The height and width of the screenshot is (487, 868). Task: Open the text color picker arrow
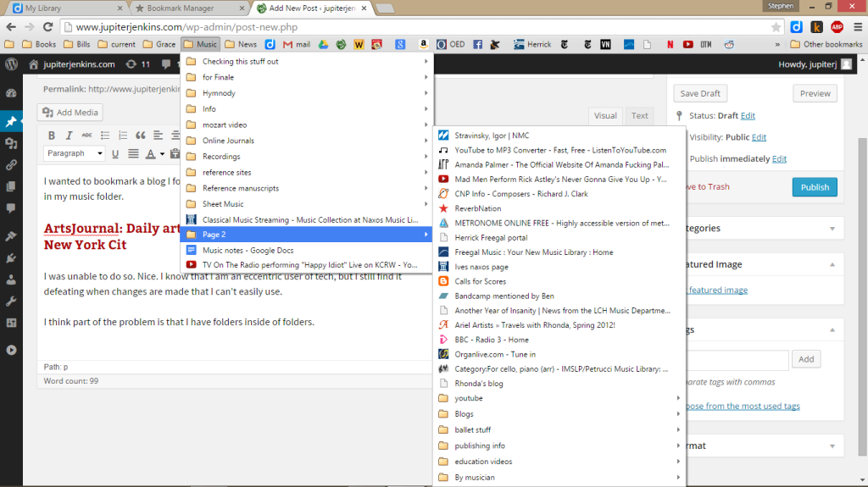162,154
